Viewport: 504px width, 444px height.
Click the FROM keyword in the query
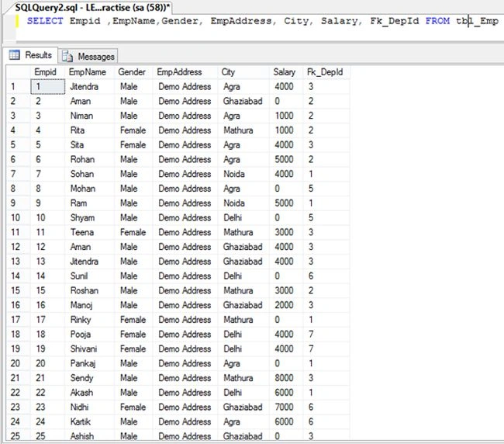click(437, 21)
